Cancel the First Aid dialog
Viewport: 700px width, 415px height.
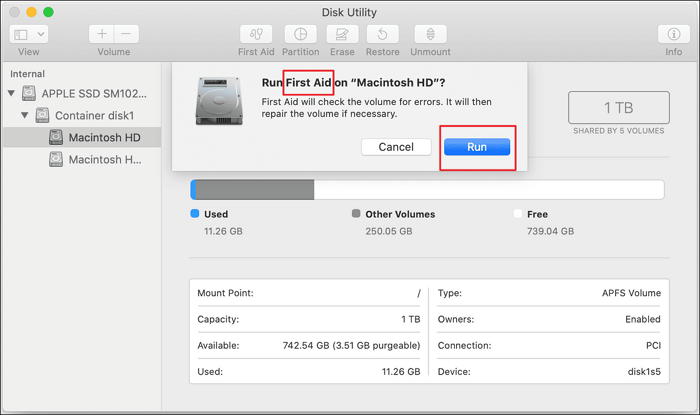(x=396, y=147)
